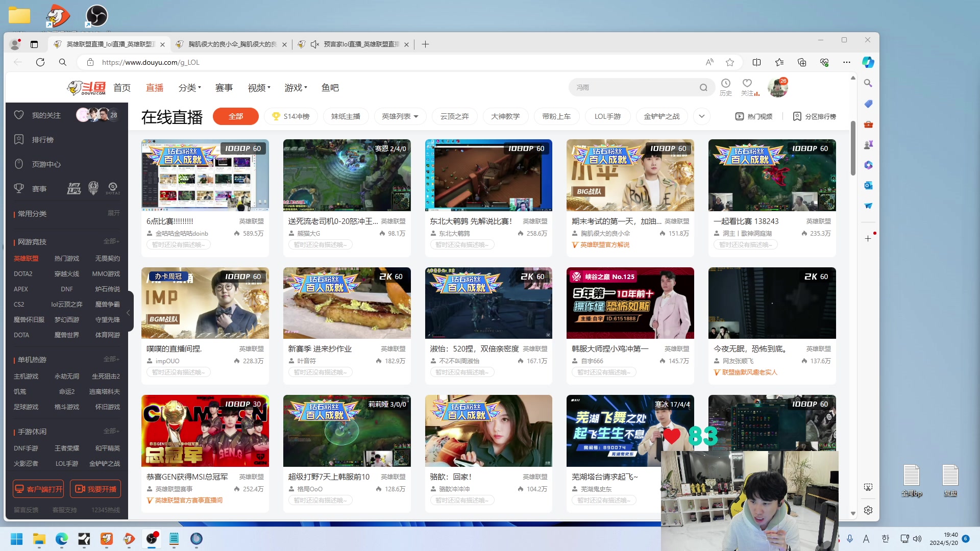980x551 pixels.
Task: Mute the 预言家lol直播 tab audio
Action: (x=315, y=44)
